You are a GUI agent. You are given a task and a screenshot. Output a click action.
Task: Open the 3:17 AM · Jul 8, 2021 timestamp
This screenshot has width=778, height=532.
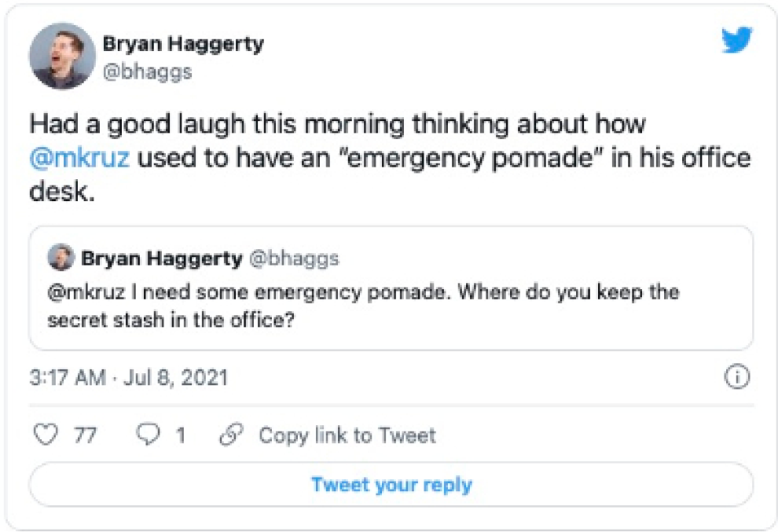click(x=128, y=377)
